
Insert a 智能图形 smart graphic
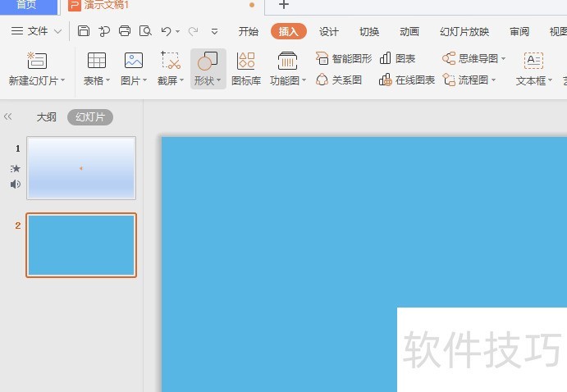tap(344, 58)
